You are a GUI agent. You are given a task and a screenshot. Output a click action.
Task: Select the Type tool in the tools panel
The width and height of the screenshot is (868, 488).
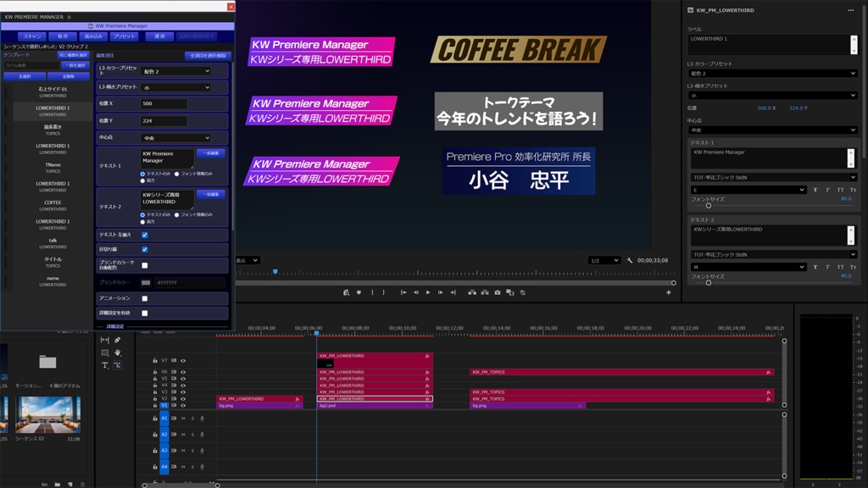coord(104,365)
